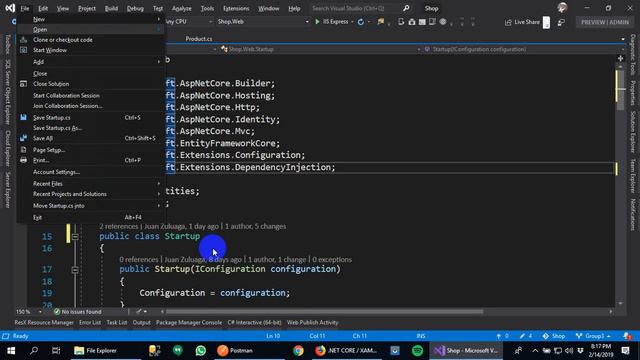Click the No issues found indicator
This screenshot has height=360, width=640.
point(78,312)
